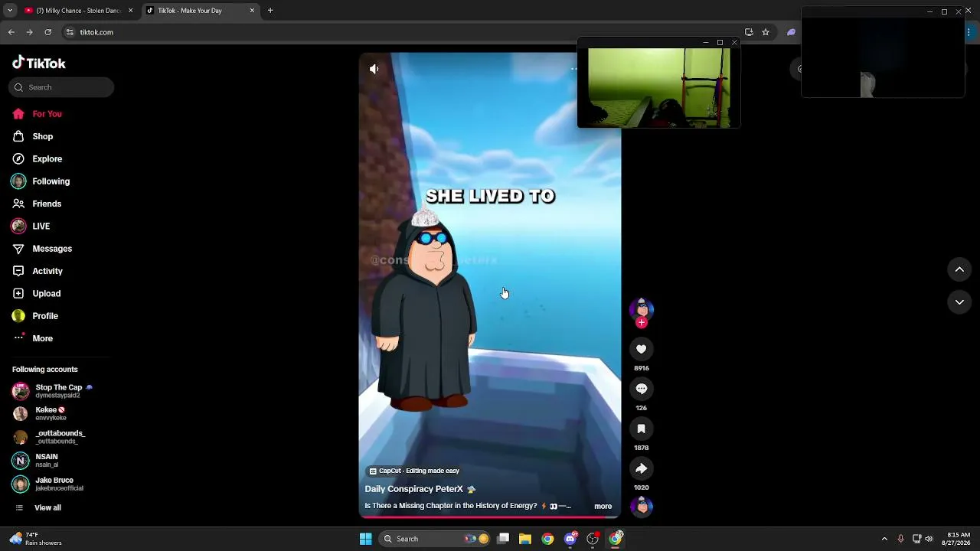Open File Explorer from the taskbar
This screenshot has height=551, width=980.
[525, 539]
